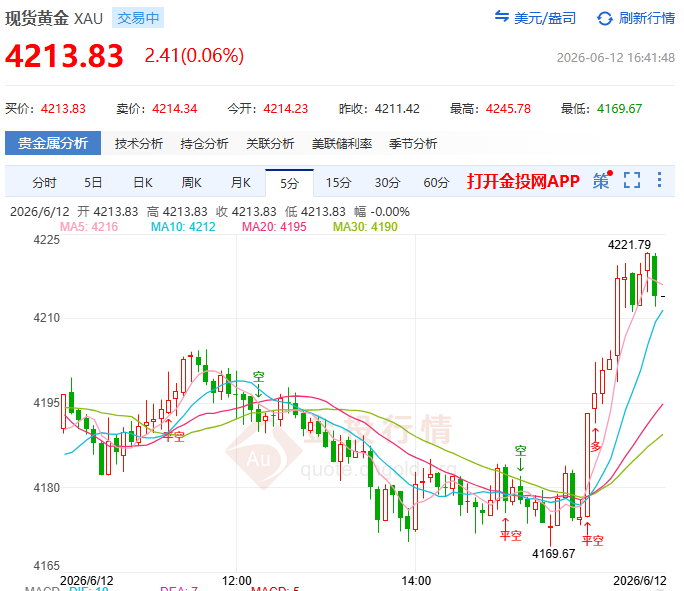Click the current price 4213.83
Viewport: 684px width, 591px height.
point(64,56)
